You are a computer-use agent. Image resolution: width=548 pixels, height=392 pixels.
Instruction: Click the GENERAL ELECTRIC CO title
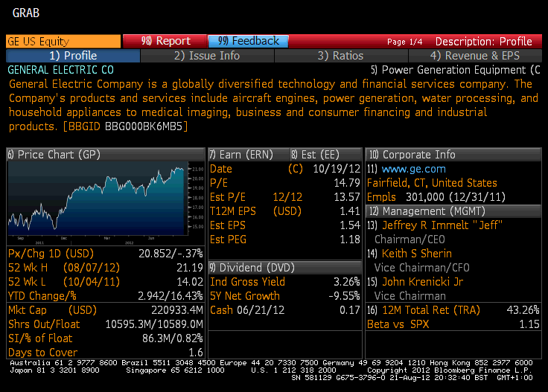(x=61, y=70)
